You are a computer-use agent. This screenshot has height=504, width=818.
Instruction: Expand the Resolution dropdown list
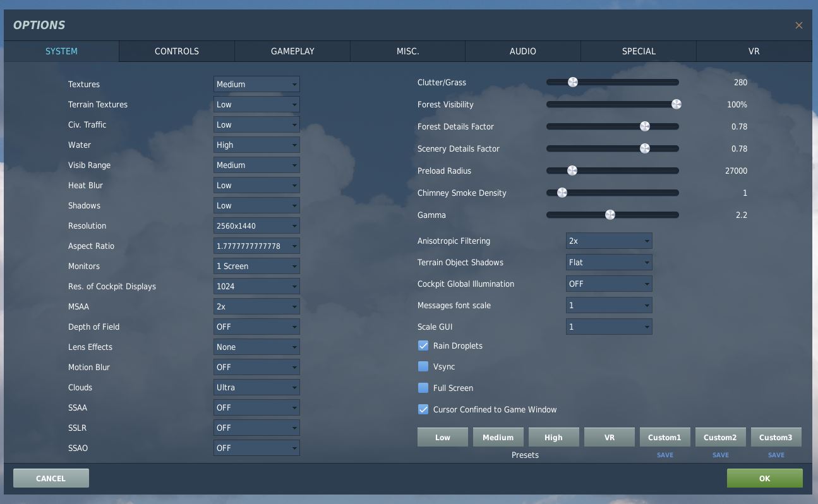256,225
